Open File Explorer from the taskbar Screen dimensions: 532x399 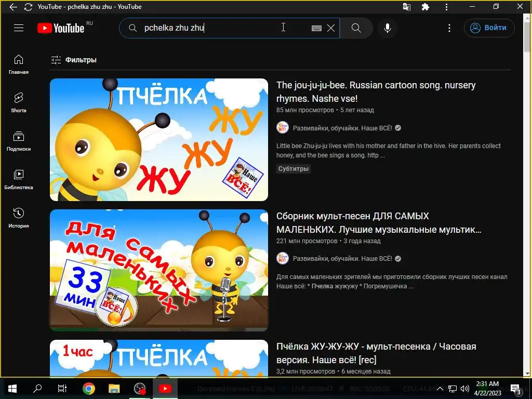[114, 389]
